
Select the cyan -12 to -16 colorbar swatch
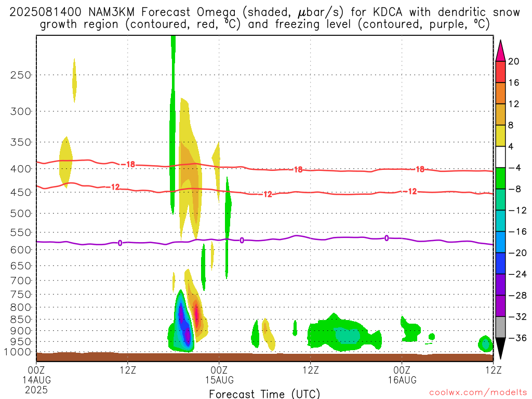click(x=500, y=221)
